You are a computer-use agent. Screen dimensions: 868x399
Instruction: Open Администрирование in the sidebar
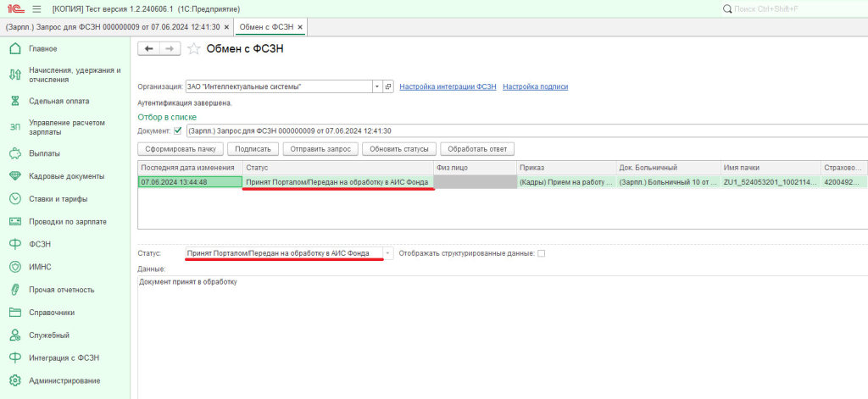tap(64, 380)
